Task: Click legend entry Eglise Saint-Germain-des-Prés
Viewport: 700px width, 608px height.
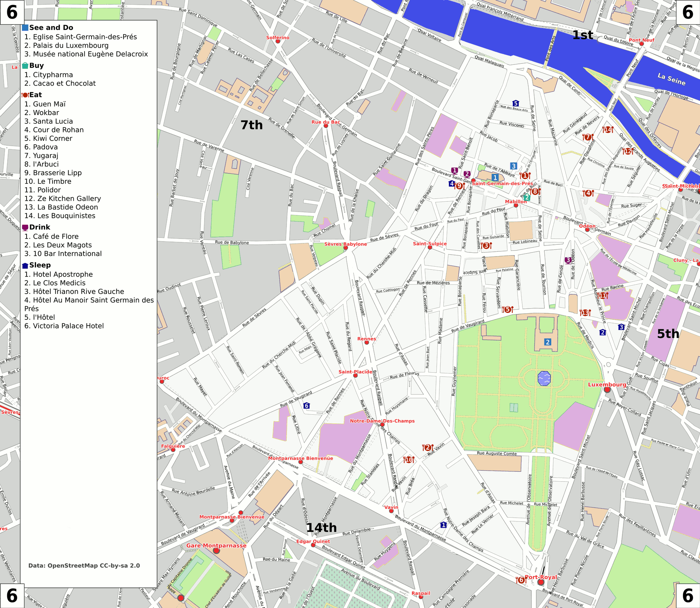Action: click(81, 37)
